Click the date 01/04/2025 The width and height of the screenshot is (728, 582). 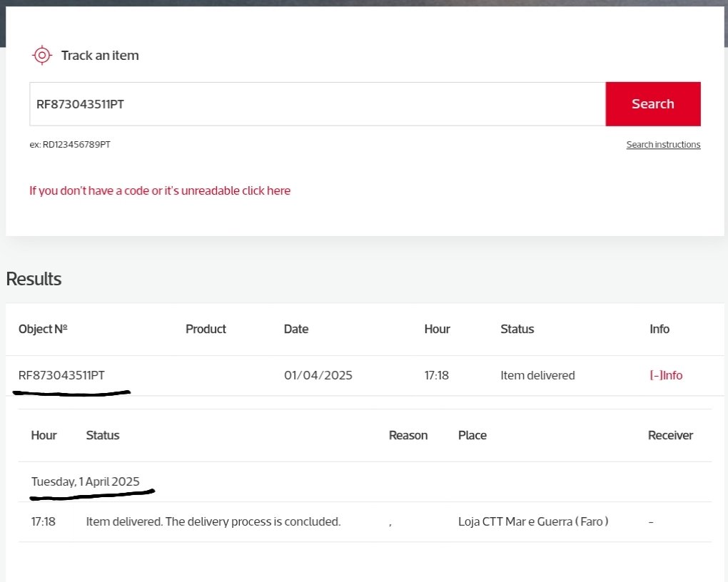(318, 375)
